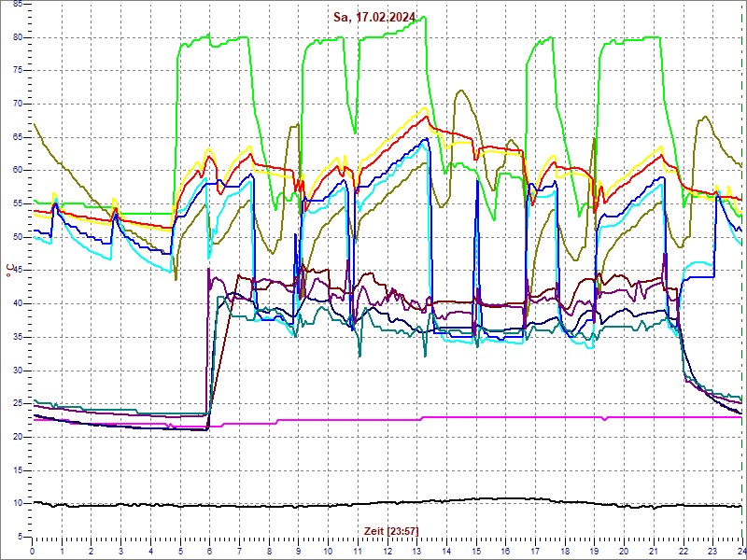The width and height of the screenshot is (747, 560).
Task: Click hour 9 on the time axis
Action: pos(299,550)
